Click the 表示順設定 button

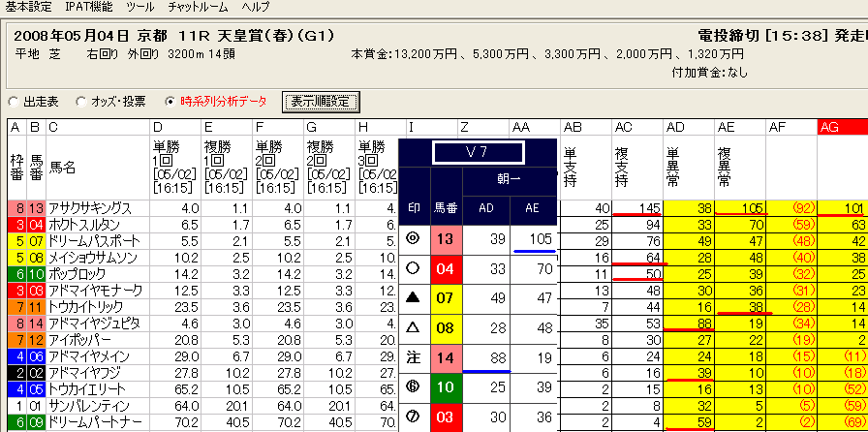[321, 102]
